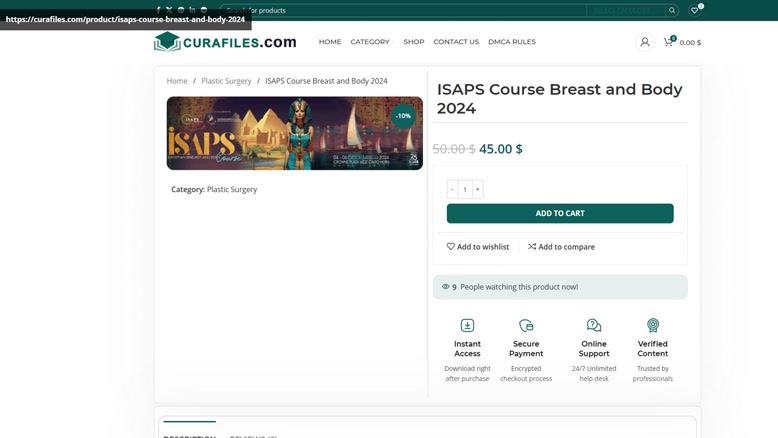Click the Instant Access download icon
This screenshot has width=778, height=438.
pos(467,325)
